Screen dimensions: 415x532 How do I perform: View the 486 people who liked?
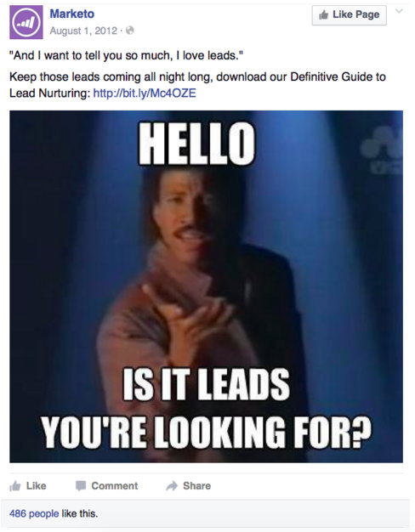pos(34,513)
